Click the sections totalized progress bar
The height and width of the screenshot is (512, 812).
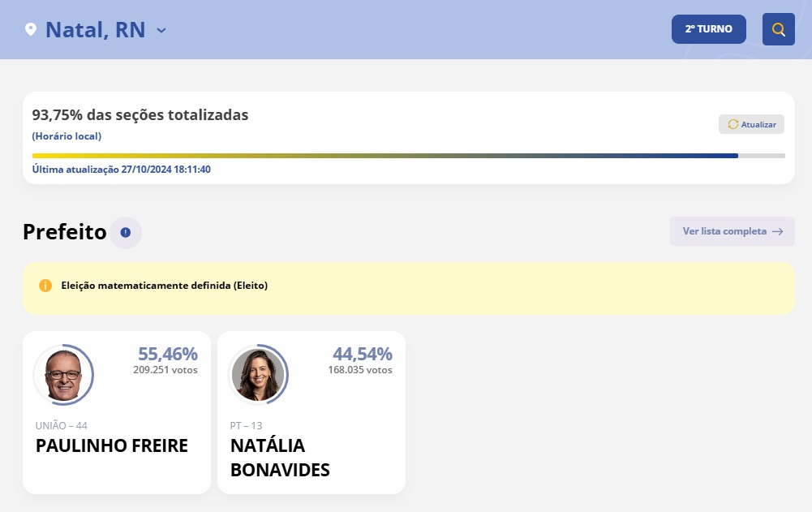coord(409,156)
